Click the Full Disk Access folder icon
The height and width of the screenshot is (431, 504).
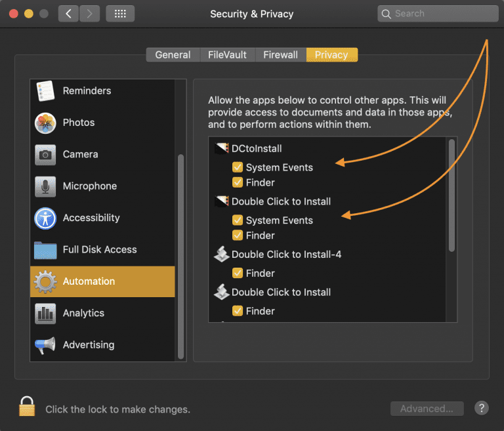(x=45, y=250)
